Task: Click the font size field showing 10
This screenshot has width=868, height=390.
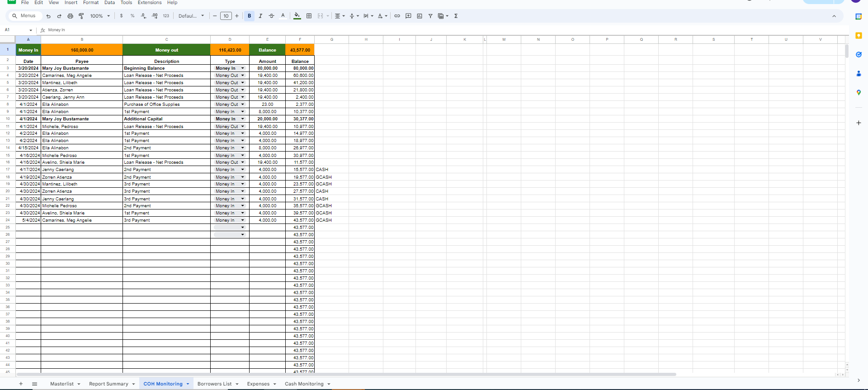Action: coord(226,16)
